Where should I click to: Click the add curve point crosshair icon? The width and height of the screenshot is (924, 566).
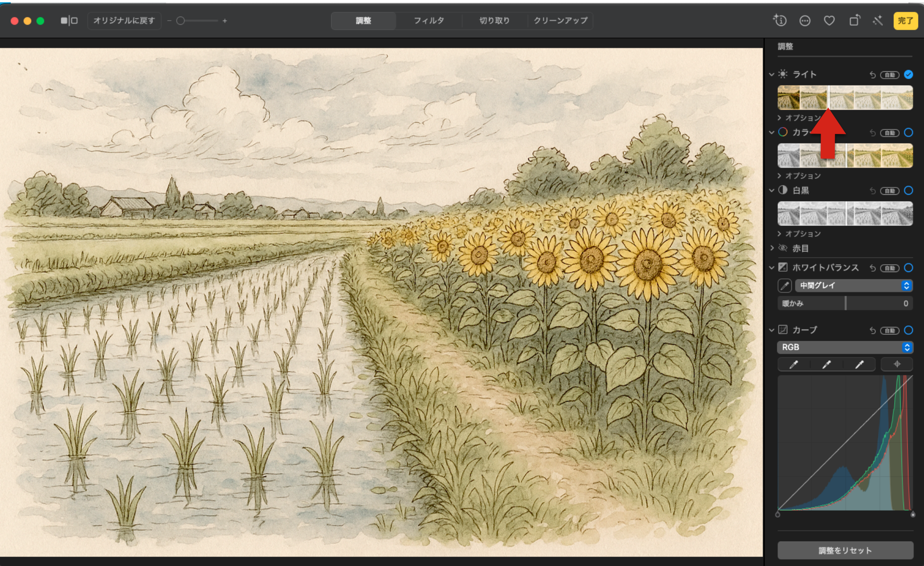[897, 364]
